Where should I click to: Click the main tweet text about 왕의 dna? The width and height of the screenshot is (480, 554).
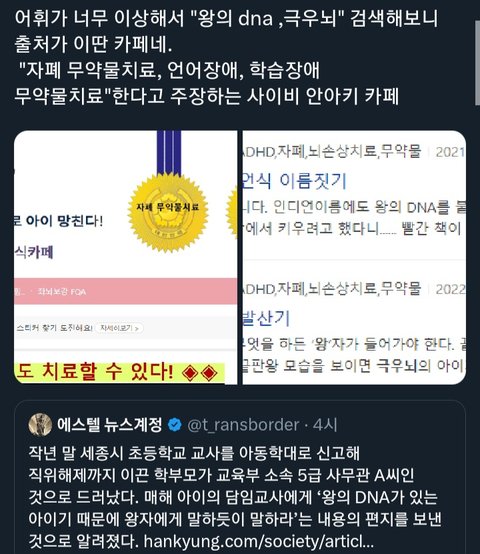(x=226, y=57)
